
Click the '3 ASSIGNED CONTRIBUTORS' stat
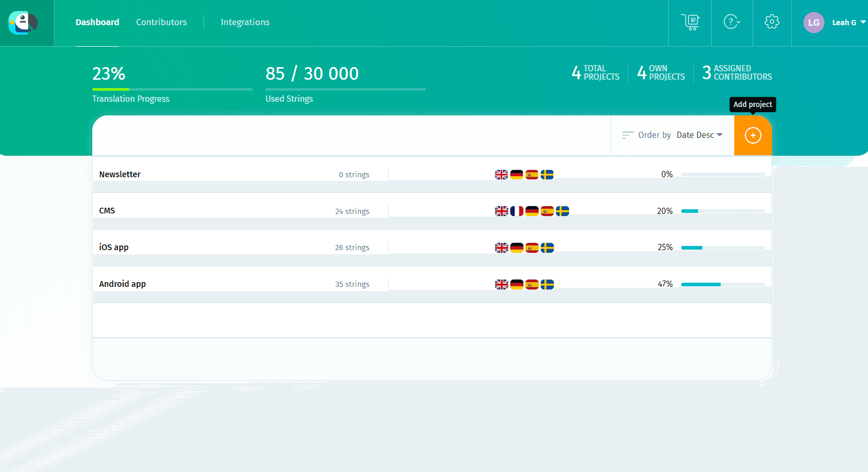(x=737, y=72)
